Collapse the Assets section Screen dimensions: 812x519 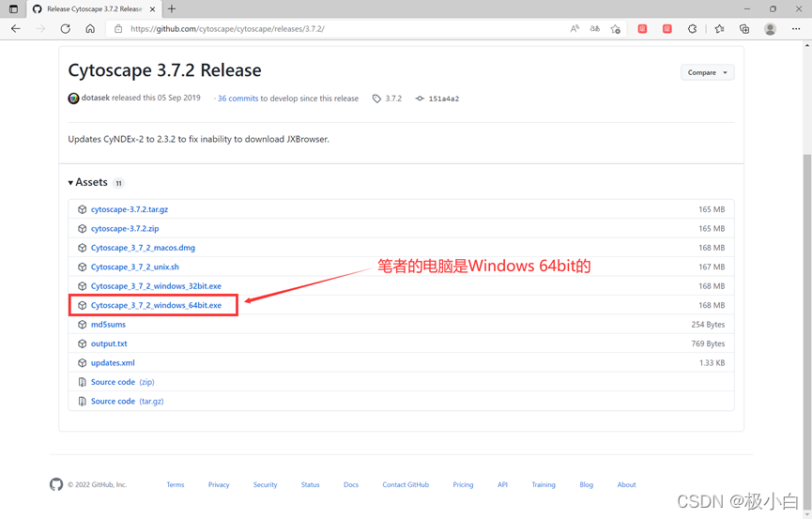tap(88, 182)
